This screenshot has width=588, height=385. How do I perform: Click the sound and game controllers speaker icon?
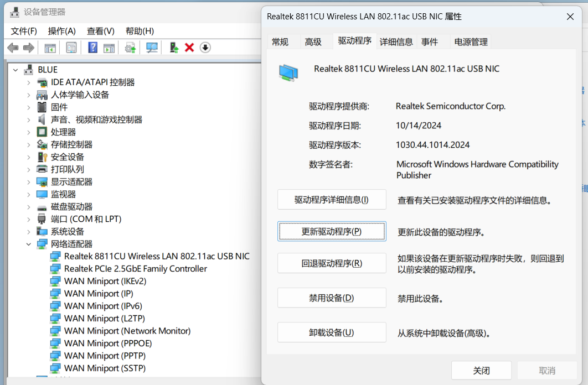click(x=42, y=119)
